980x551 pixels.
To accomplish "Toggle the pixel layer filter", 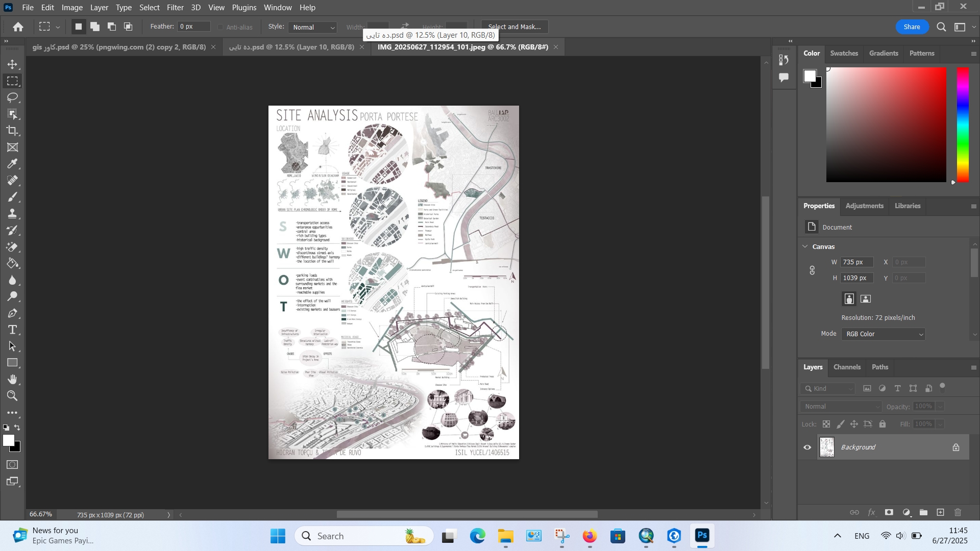I will tap(867, 389).
